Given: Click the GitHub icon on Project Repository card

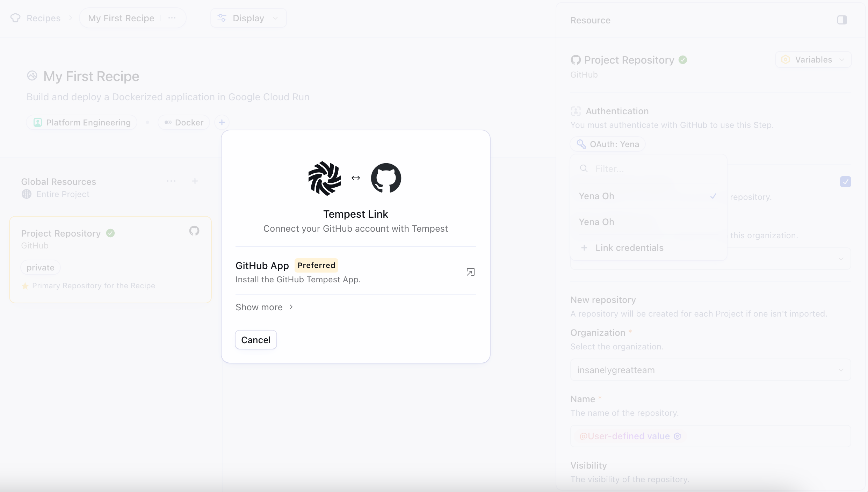Looking at the screenshot, I should 194,231.
